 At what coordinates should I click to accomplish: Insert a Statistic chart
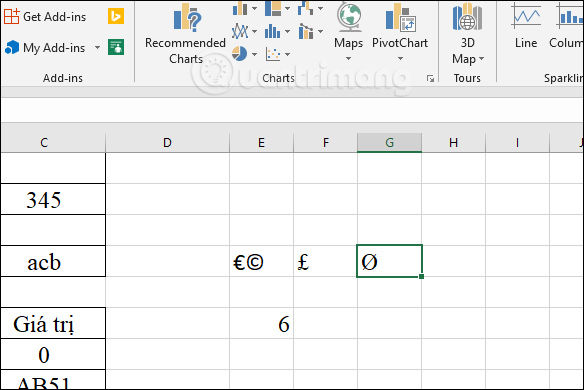tap(273, 31)
